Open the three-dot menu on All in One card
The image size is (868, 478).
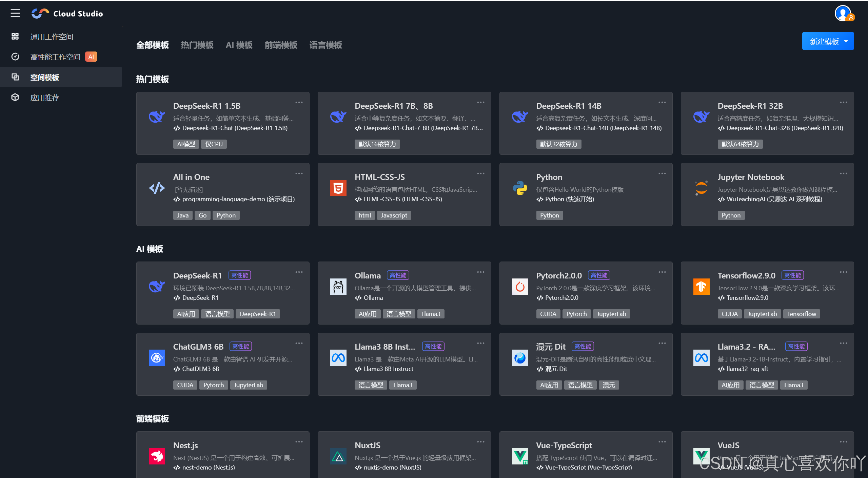[x=299, y=173]
